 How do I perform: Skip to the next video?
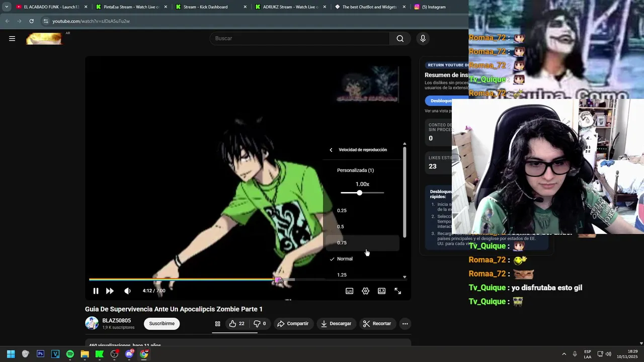click(x=110, y=291)
